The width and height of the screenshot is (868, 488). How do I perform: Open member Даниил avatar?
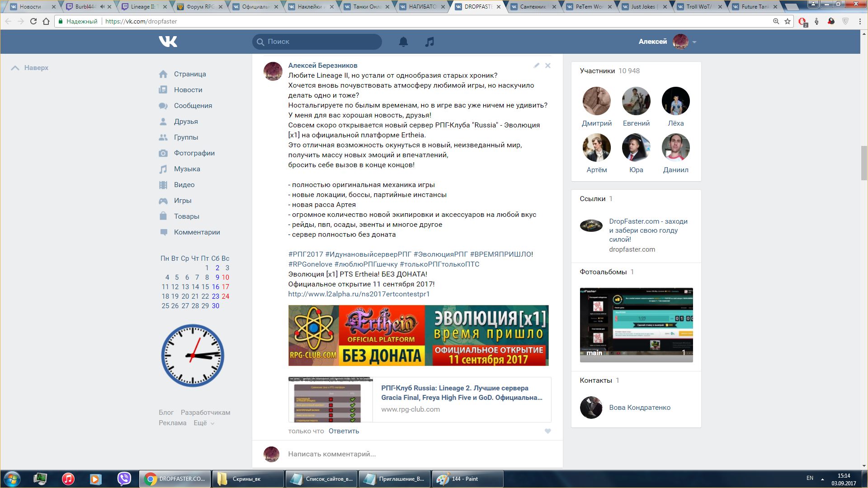(676, 147)
